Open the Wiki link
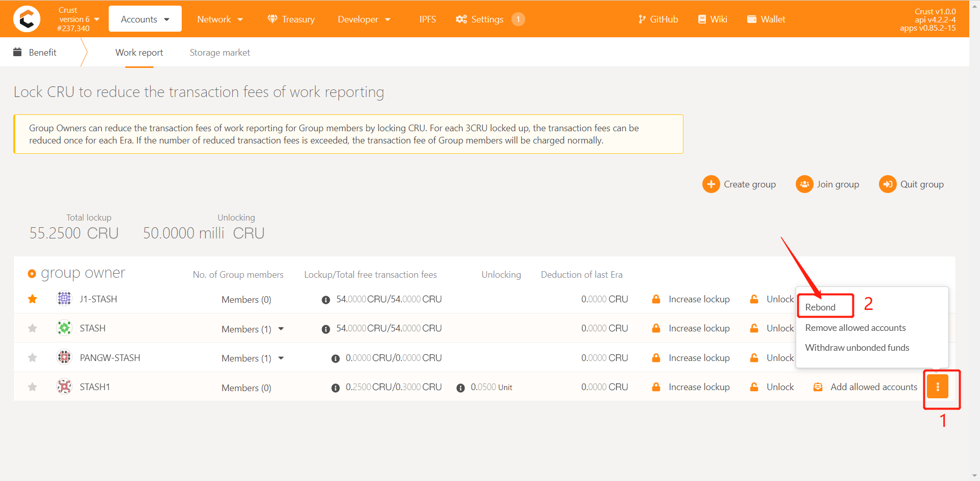Screen dimensions: 980x481 713,19
